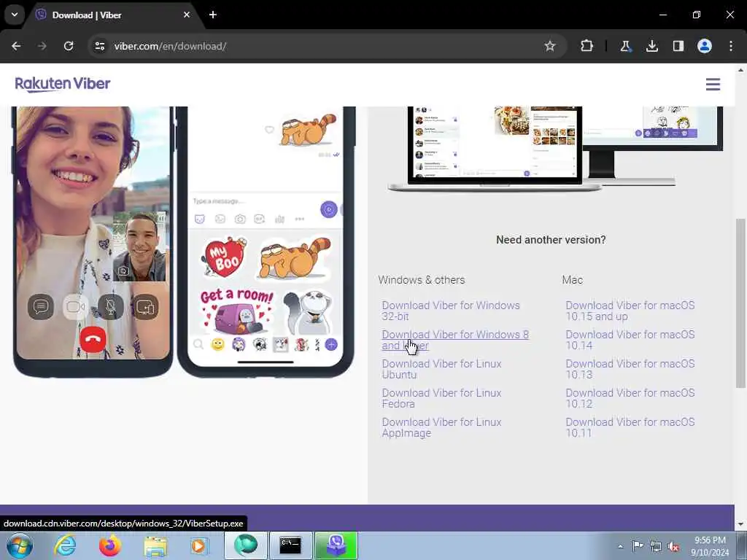Screen dimensions: 747x560
Task: Click the screen share icon in call screen
Action: pyautogui.click(x=145, y=307)
